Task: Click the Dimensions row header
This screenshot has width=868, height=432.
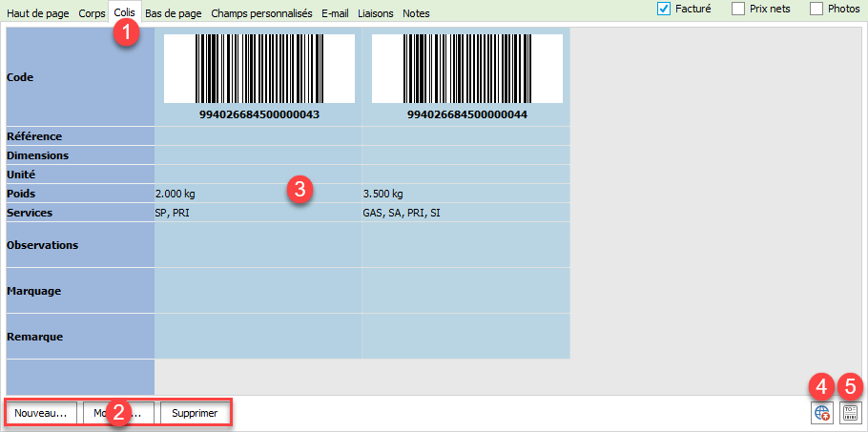Action: pos(80,154)
